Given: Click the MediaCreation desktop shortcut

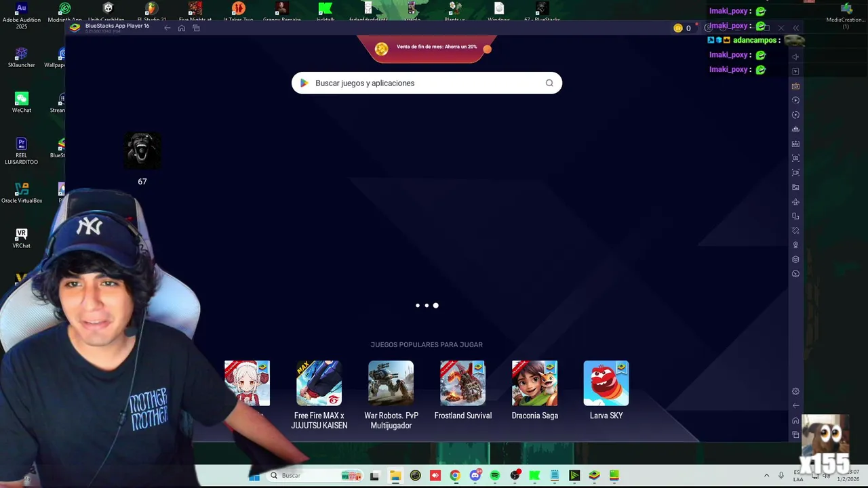Looking at the screenshot, I should click(x=846, y=15).
